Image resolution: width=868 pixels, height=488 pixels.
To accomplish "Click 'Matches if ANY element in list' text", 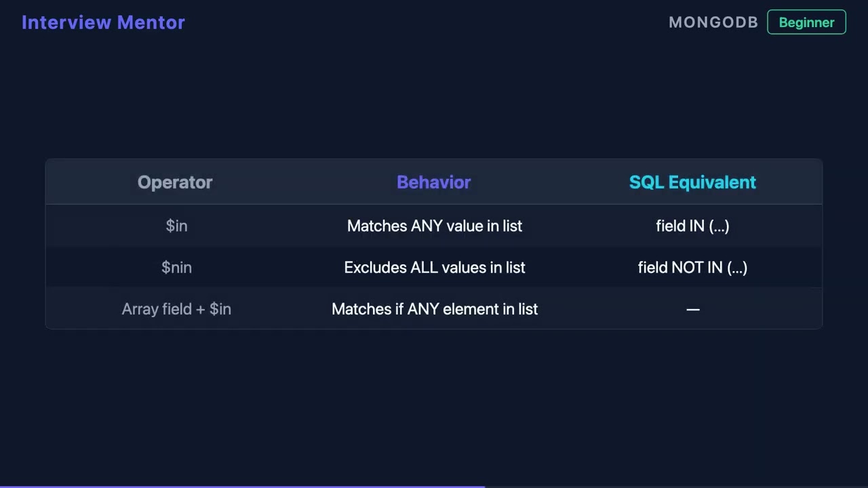I will point(435,309).
